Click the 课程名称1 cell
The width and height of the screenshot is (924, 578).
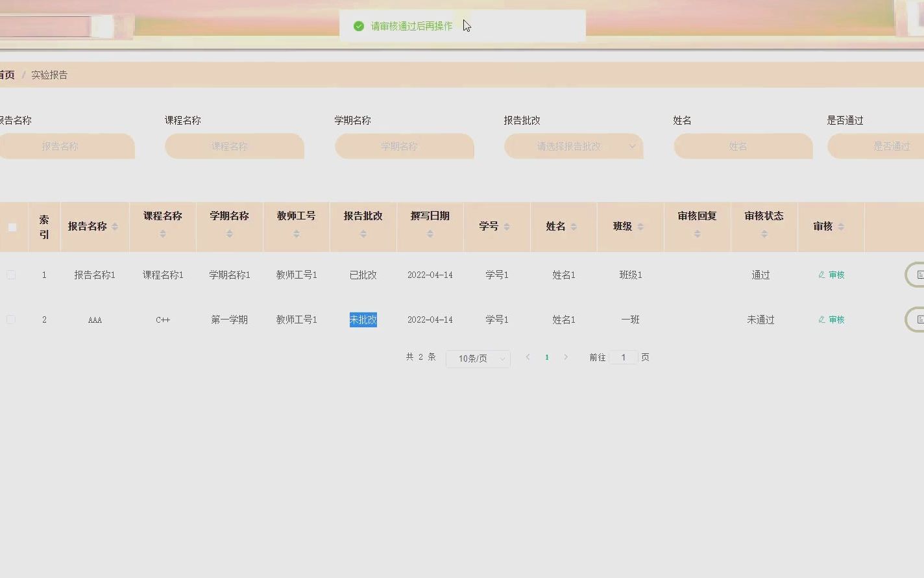click(x=163, y=275)
